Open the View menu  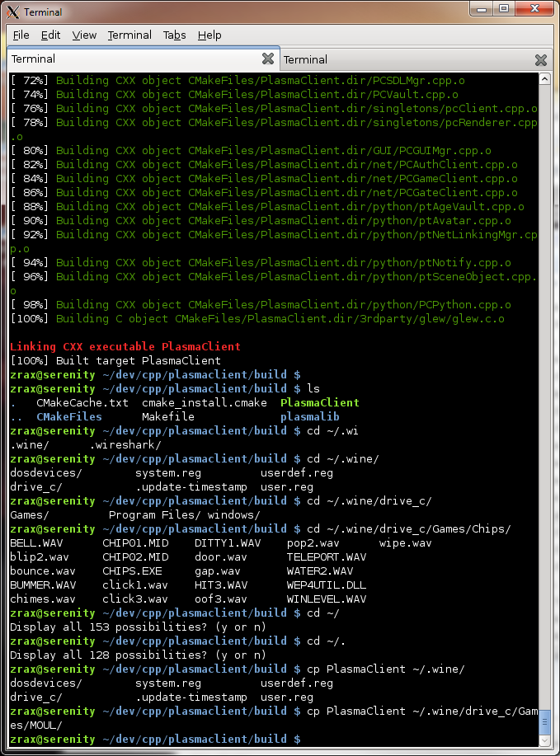pos(84,35)
